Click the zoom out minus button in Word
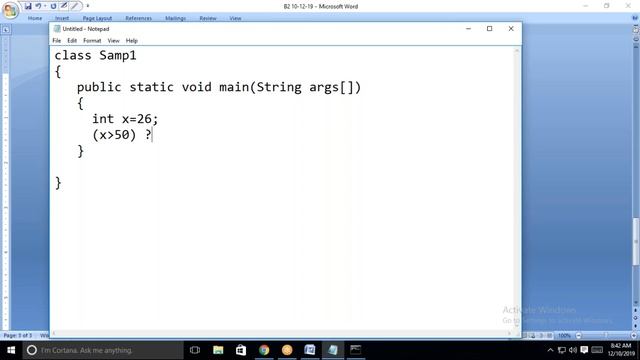 click(x=578, y=336)
